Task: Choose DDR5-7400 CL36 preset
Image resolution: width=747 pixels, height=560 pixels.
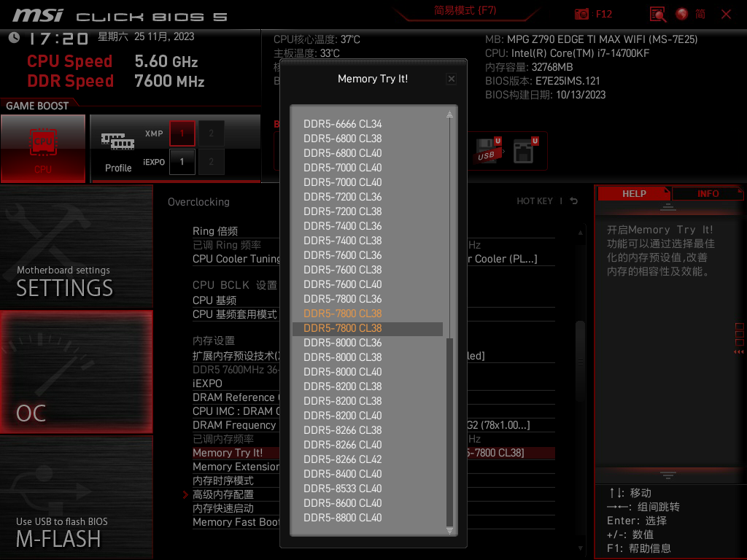Action: coord(343,226)
